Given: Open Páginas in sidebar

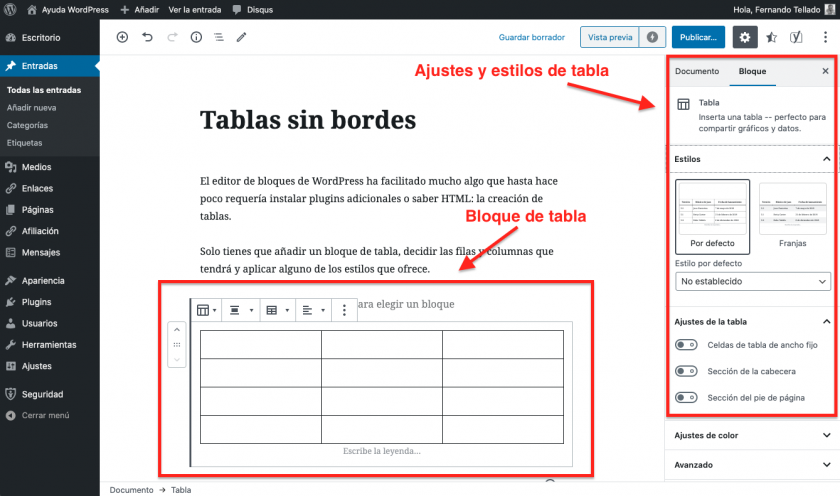Looking at the screenshot, I should click(49, 209).
